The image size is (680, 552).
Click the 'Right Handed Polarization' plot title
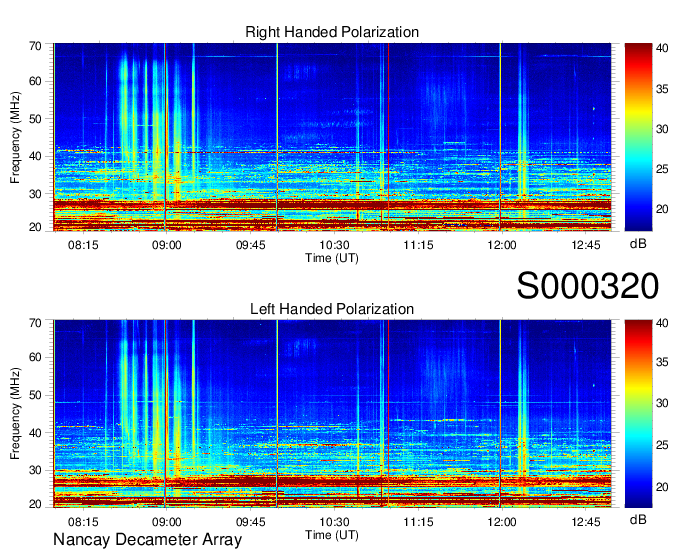[x=332, y=32]
